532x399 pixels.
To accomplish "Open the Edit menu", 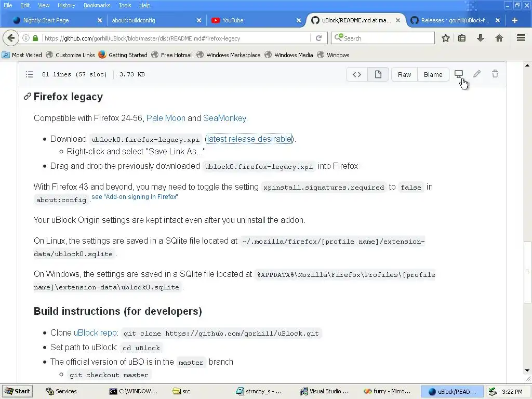I will point(25,5).
